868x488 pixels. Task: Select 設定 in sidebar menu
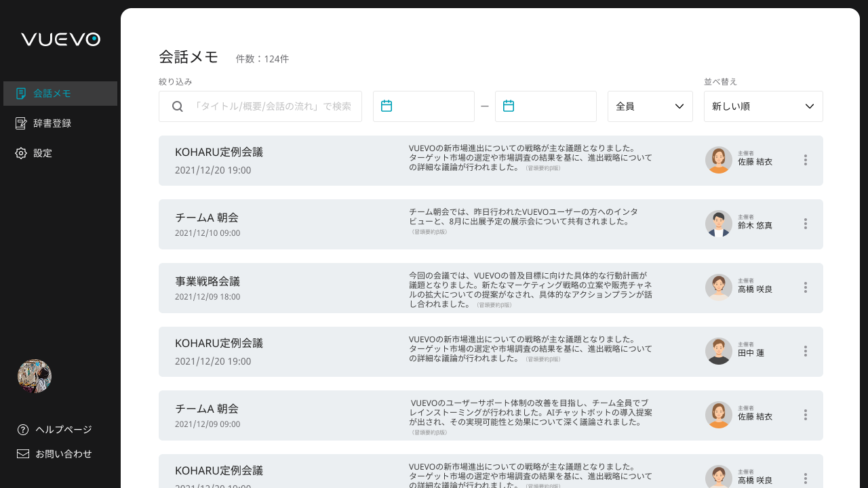coord(60,153)
